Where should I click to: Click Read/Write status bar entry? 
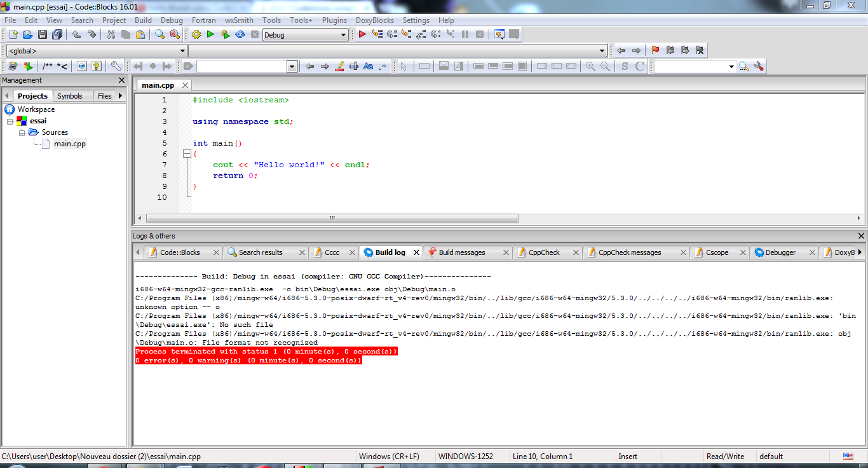pyautogui.click(x=725, y=457)
